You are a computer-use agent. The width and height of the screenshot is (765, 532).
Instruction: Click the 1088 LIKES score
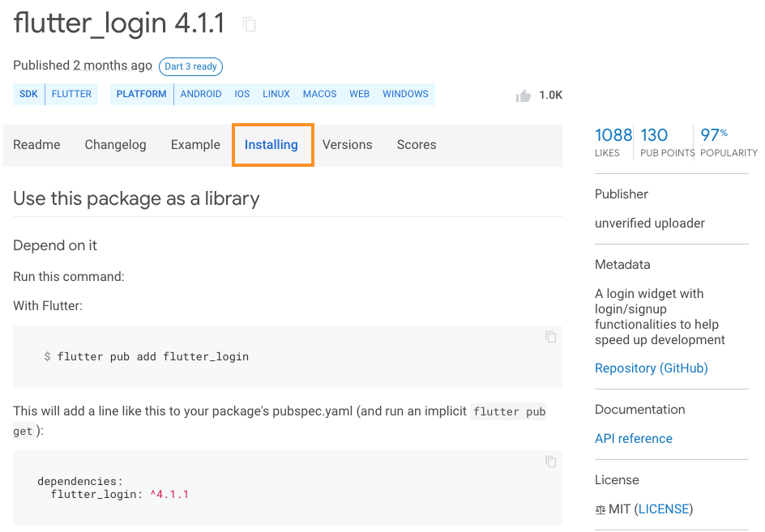tap(613, 142)
